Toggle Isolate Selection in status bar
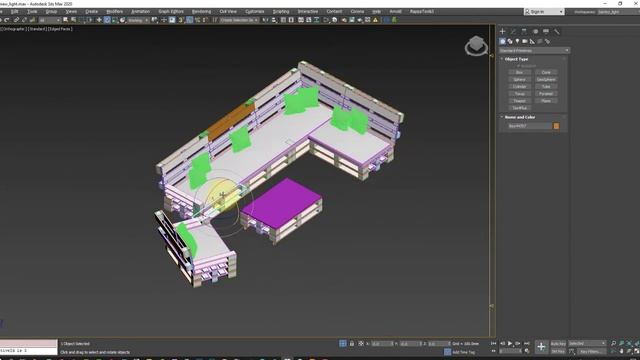Image resolution: width=640 pixels, height=360 pixels. point(343,344)
